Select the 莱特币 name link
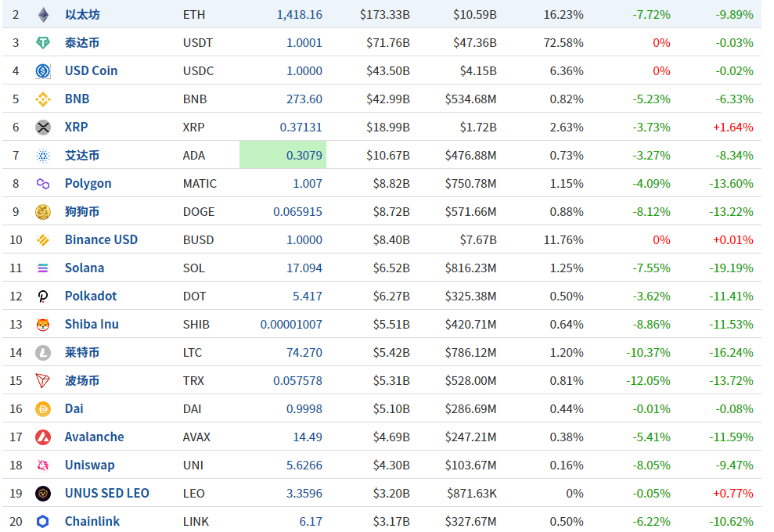 tap(82, 352)
